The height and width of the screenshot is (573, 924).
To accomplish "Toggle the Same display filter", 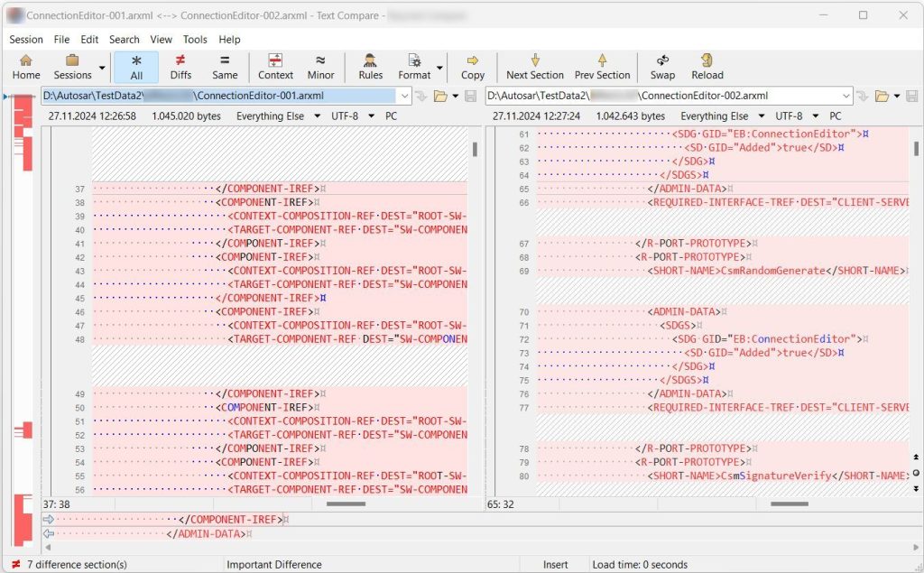I will [x=225, y=67].
